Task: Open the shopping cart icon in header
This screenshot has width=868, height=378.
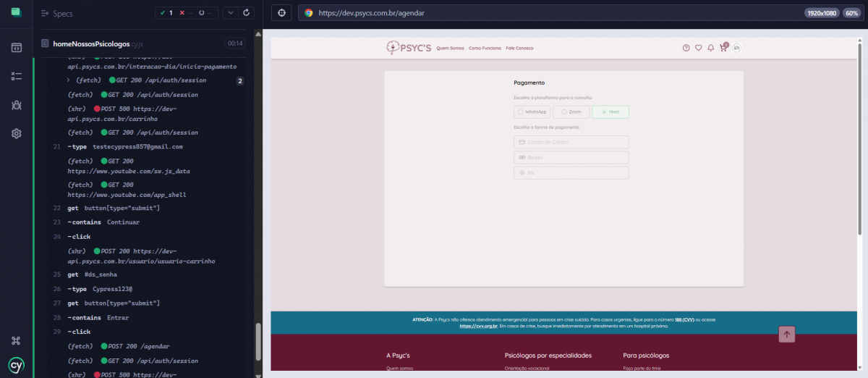Action: point(723,48)
